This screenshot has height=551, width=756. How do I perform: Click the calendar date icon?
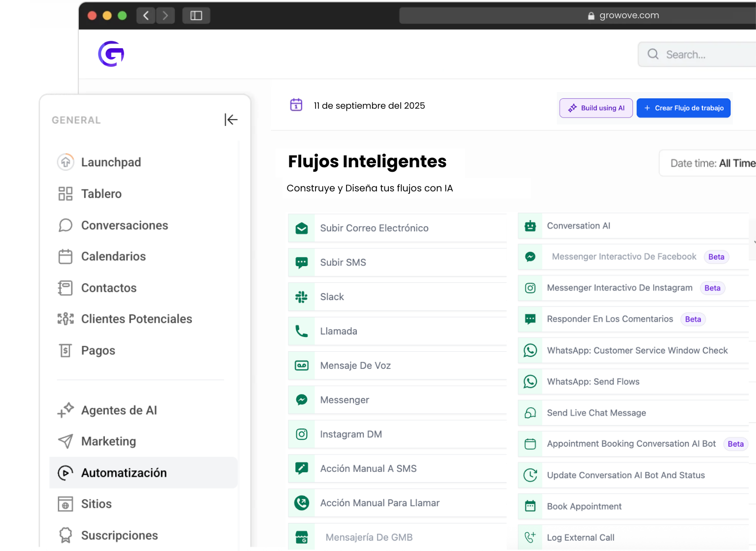click(296, 105)
